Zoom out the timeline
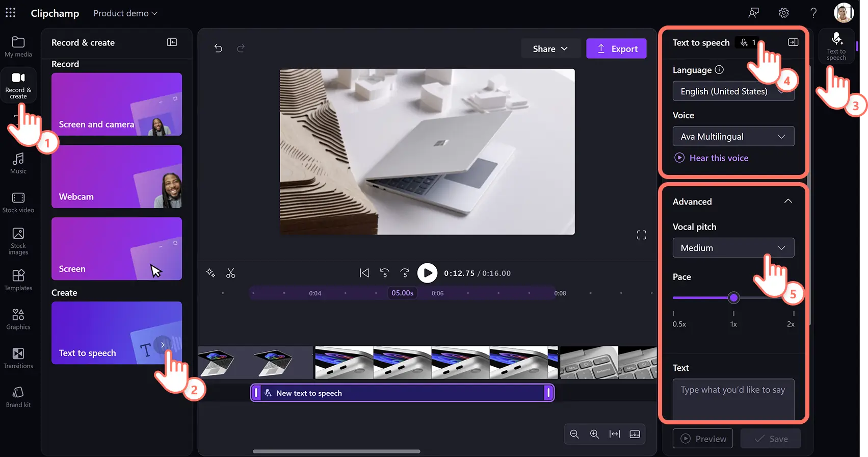The image size is (868, 457). tap(574, 434)
